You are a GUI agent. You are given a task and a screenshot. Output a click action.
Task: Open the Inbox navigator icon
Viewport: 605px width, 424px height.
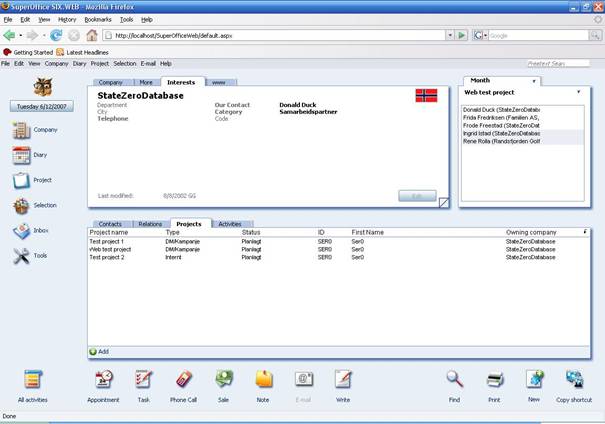point(21,231)
